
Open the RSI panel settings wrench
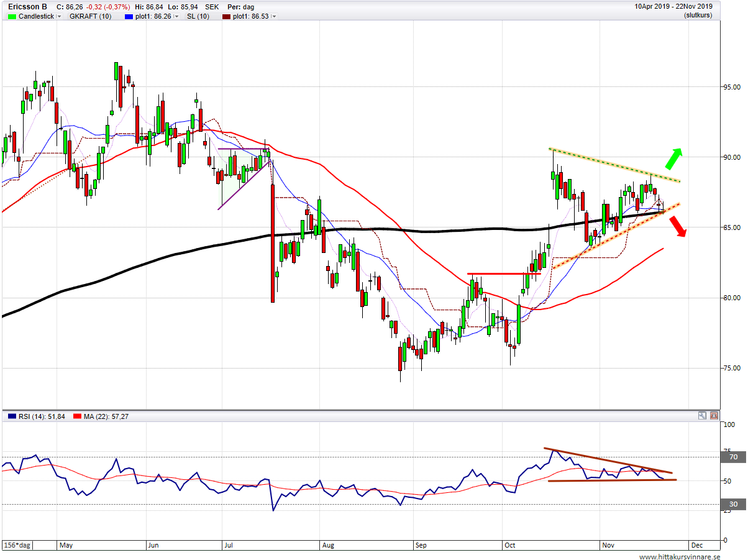click(702, 416)
